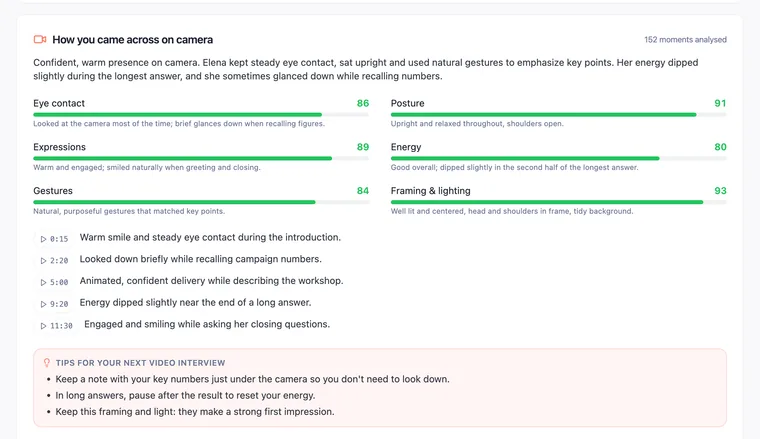The width and height of the screenshot is (760, 439).
Task: Click 'Looked down briefly' moment description
Action: [x=201, y=259]
